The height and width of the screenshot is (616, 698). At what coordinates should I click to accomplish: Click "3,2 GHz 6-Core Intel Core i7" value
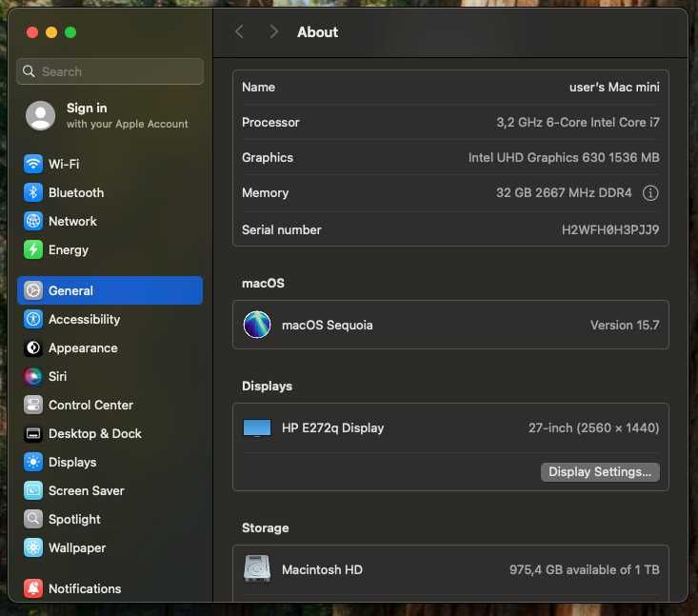click(x=578, y=123)
